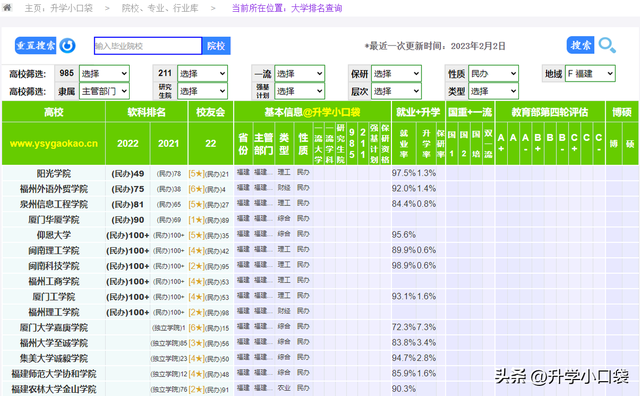The height and width of the screenshot is (396, 640).
Task: Select the 福州大学至诚学院 row name
Action: pos(53,343)
